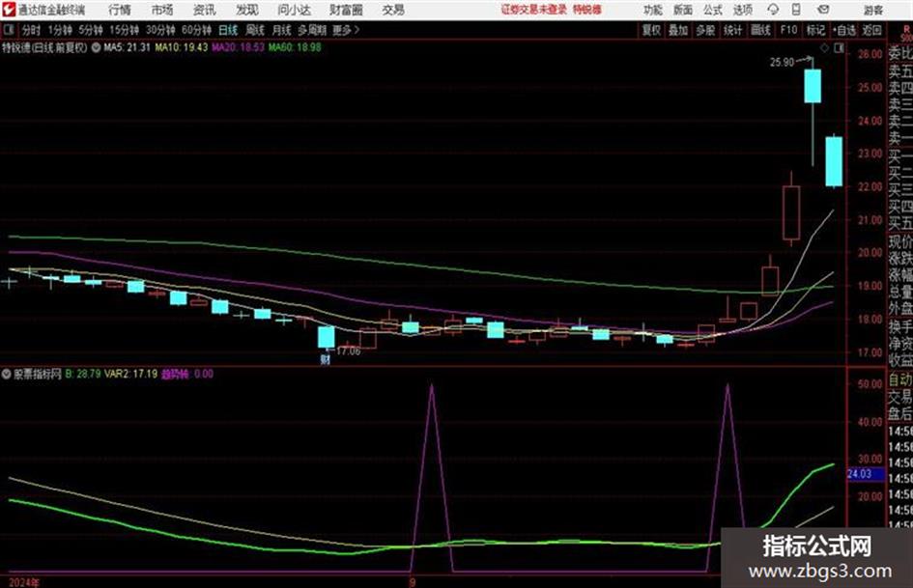This screenshot has height=588, width=913.
Task: Click the customer service headset icon
Action: click(x=773, y=10)
